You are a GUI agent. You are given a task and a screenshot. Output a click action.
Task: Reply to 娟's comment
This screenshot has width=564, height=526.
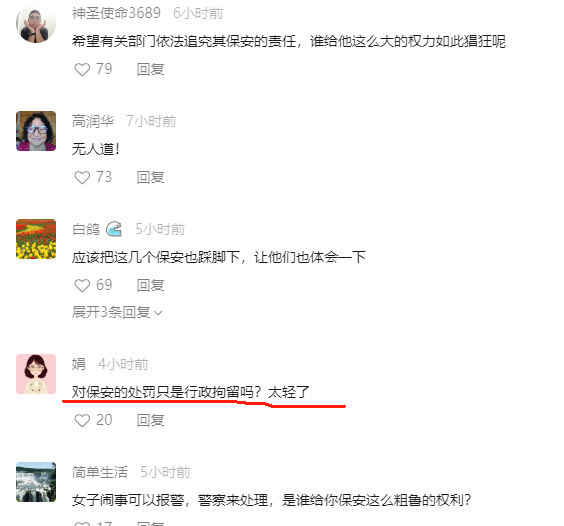click(151, 421)
